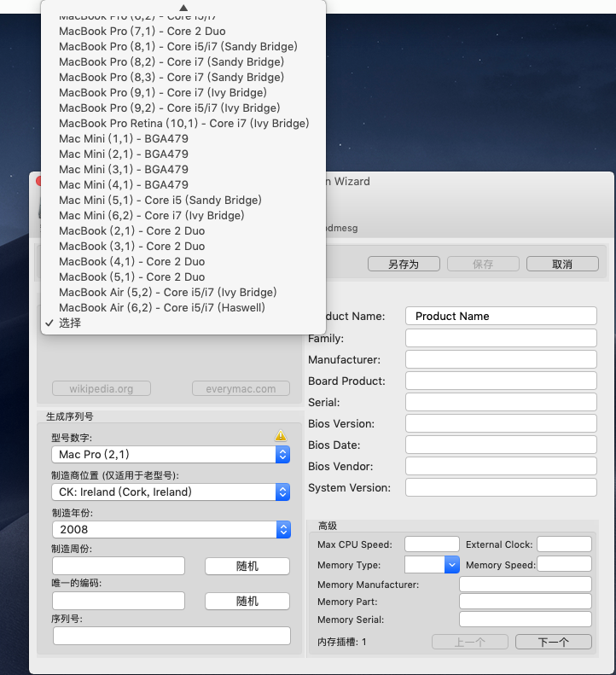Open the wikipedia.org link button
This screenshot has height=675, width=616.
point(102,388)
